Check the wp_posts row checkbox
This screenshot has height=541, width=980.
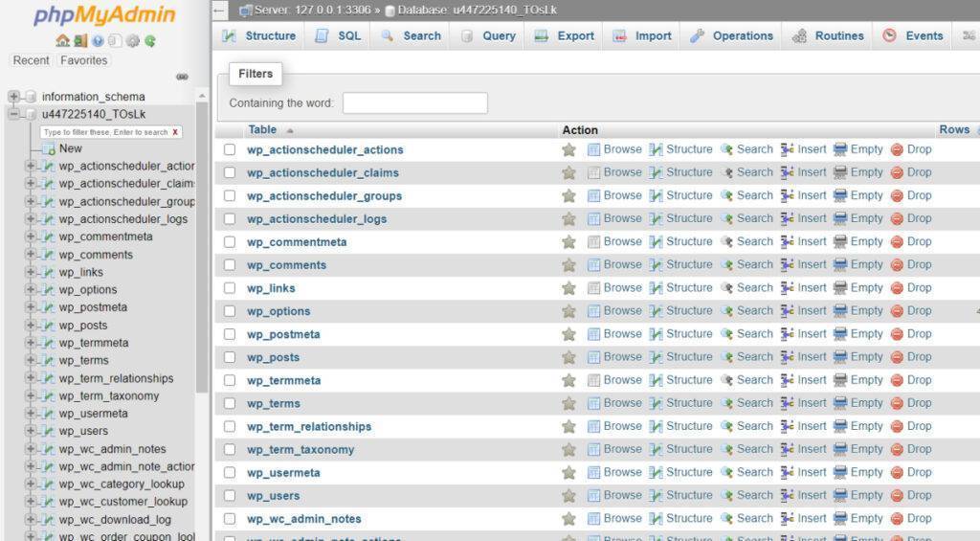230,357
